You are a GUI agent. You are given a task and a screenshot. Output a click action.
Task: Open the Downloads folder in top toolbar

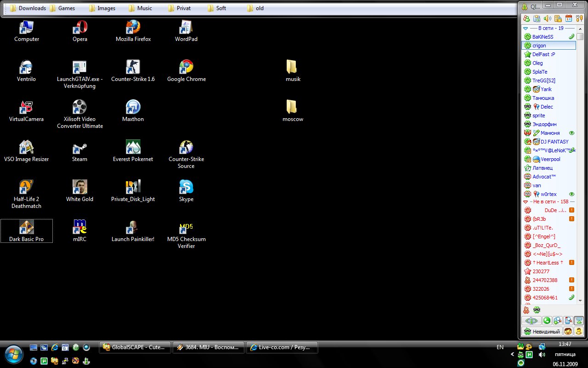[28, 8]
